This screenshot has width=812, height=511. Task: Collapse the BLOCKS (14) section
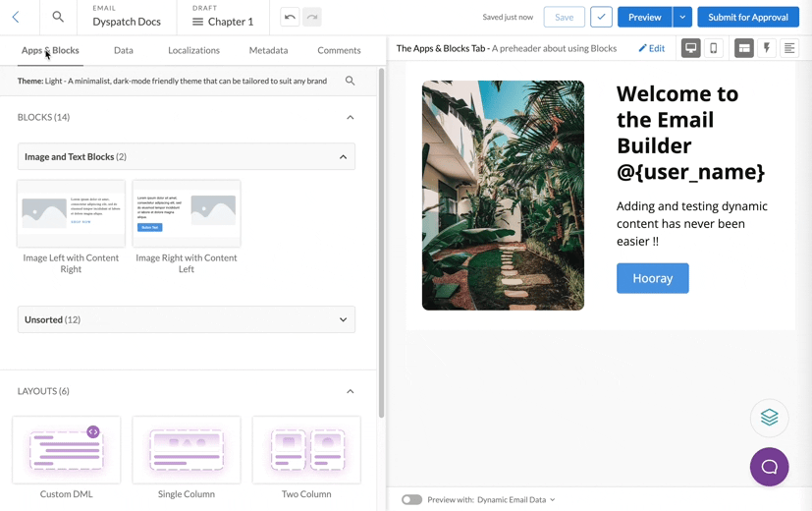tap(351, 118)
